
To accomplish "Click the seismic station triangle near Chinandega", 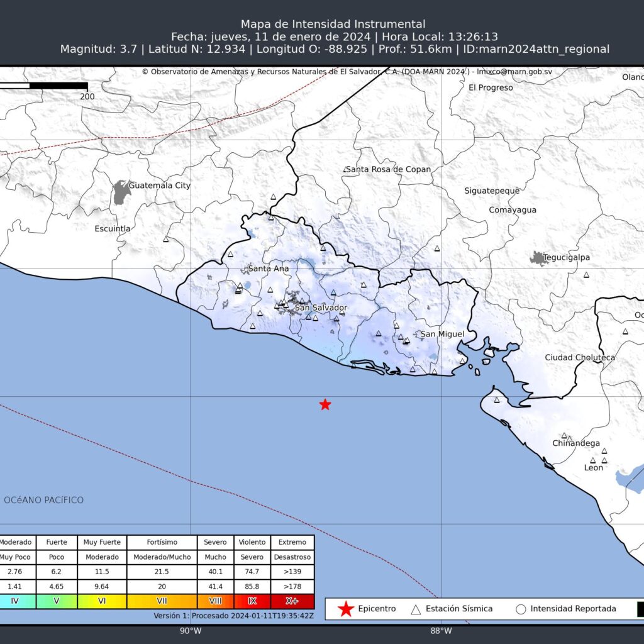I will (x=564, y=436).
